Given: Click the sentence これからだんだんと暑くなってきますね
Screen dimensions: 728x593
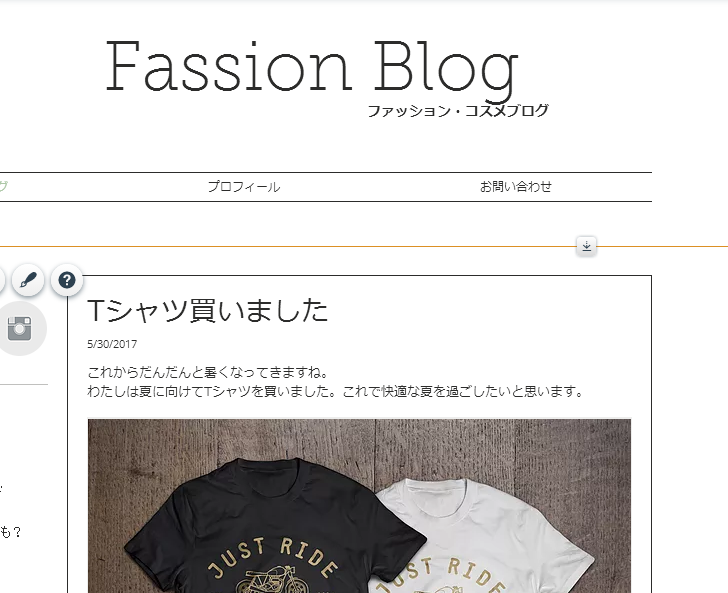Looking at the screenshot, I should 208,372.
